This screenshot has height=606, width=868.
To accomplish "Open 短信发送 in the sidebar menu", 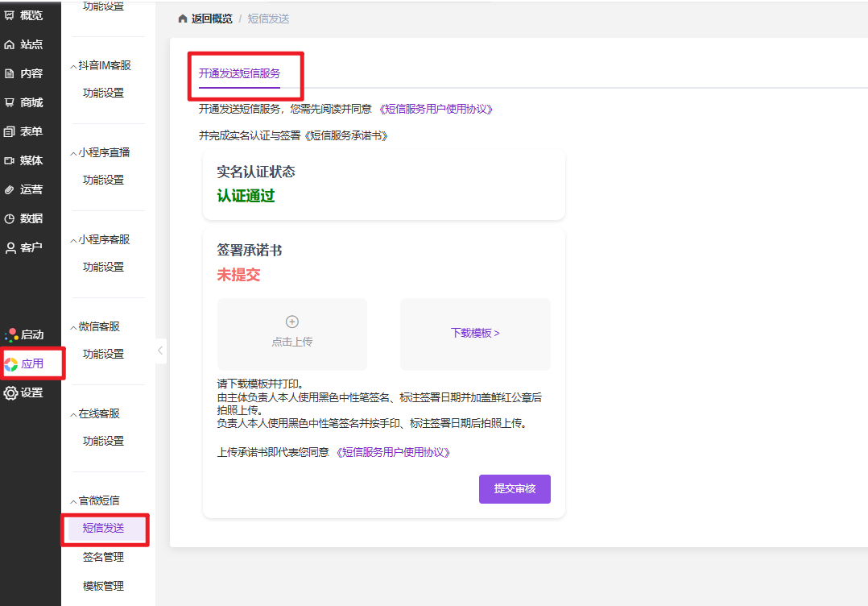I will [104, 529].
